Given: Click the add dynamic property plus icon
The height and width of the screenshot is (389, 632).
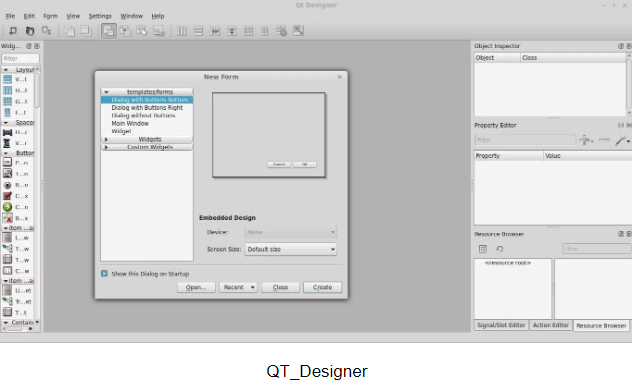Looking at the screenshot, I should pyautogui.click(x=586, y=140).
